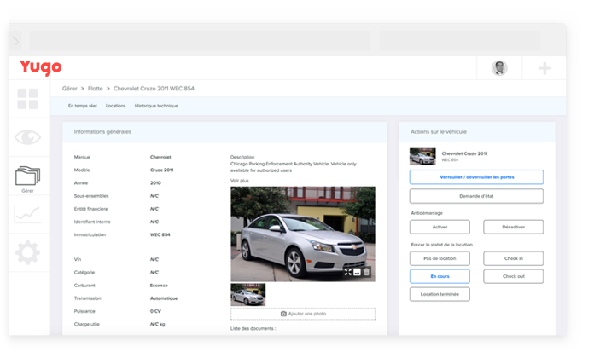Select Check out status
The width and height of the screenshot is (594, 364).
[513, 276]
